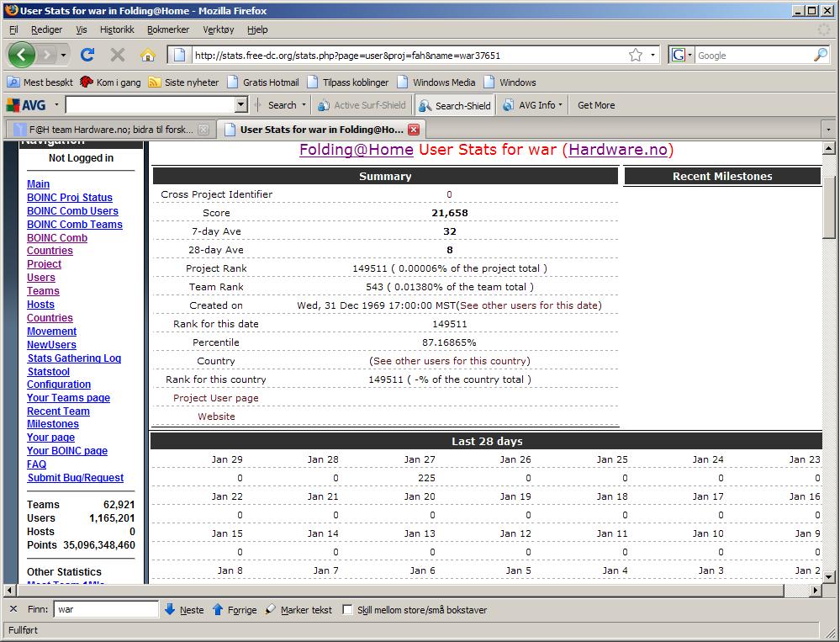840x642 pixels.
Task: Click the page scroll down arrow
Action: coord(829,576)
